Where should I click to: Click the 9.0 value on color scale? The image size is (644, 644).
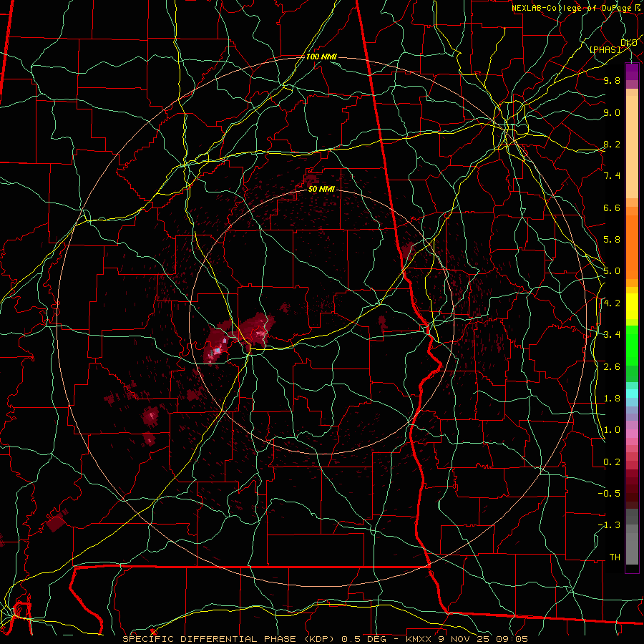coord(612,112)
